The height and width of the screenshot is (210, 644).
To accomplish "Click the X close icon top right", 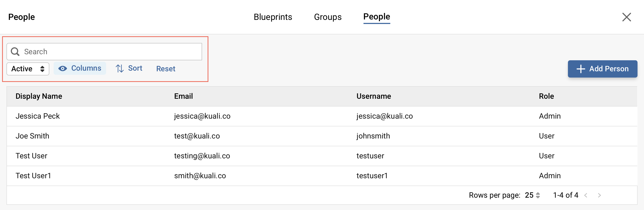I will [x=627, y=17].
